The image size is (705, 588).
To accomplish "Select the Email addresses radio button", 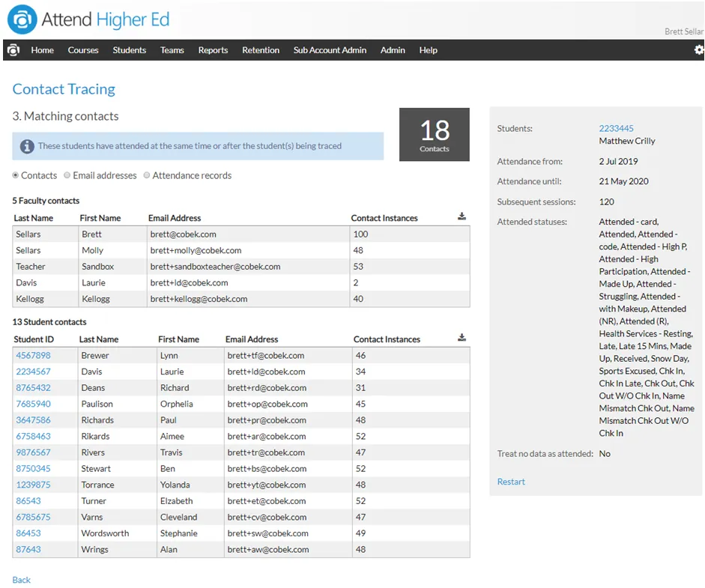I will click(x=67, y=175).
